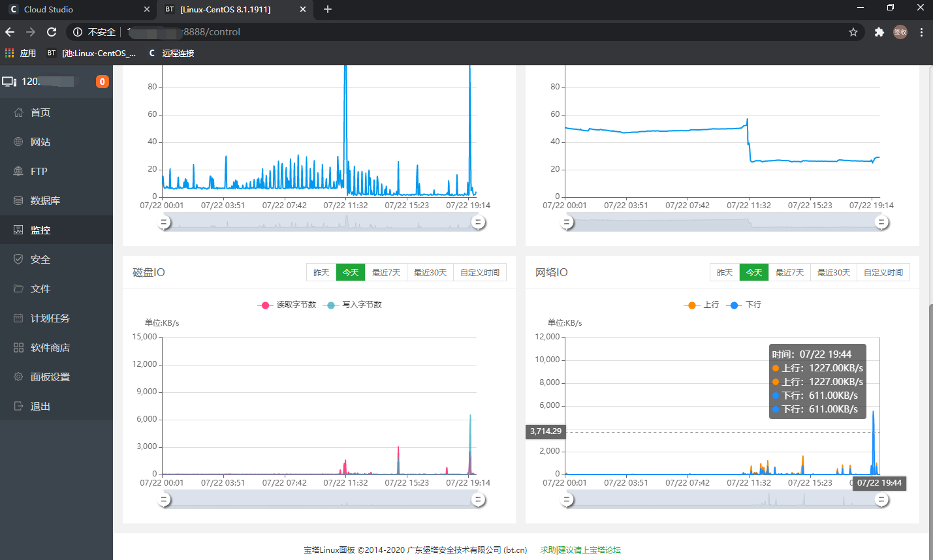Image resolution: width=933 pixels, height=560 pixels.
Task: Open the 计划任务 menu item
Action: pyautogui.click(x=56, y=318)
